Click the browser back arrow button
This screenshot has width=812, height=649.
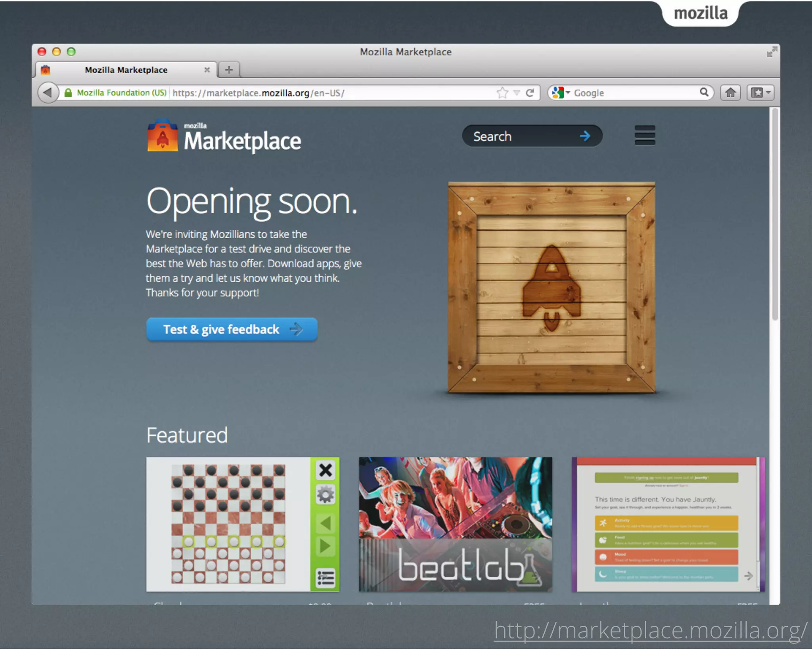[48, 93]
